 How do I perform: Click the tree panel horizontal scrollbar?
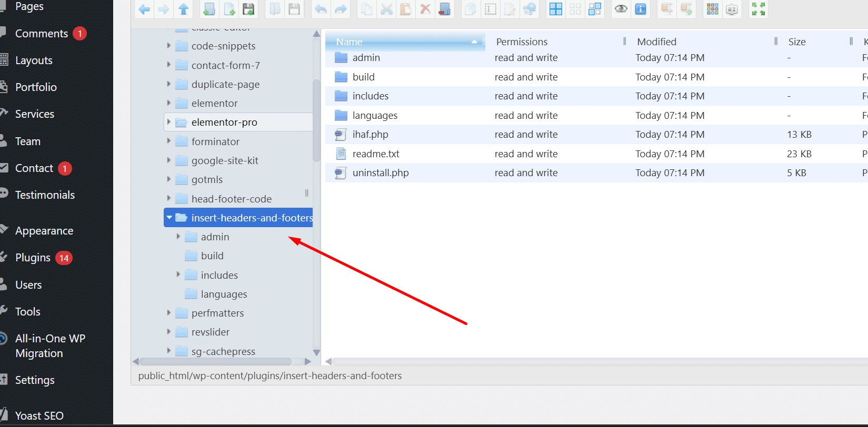(x=216, y=361)
